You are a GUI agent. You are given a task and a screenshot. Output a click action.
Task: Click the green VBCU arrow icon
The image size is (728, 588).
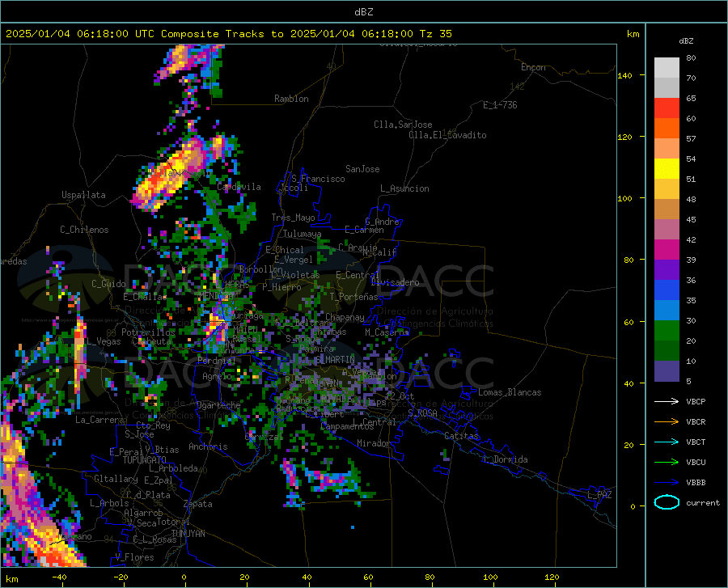[667, 463]
